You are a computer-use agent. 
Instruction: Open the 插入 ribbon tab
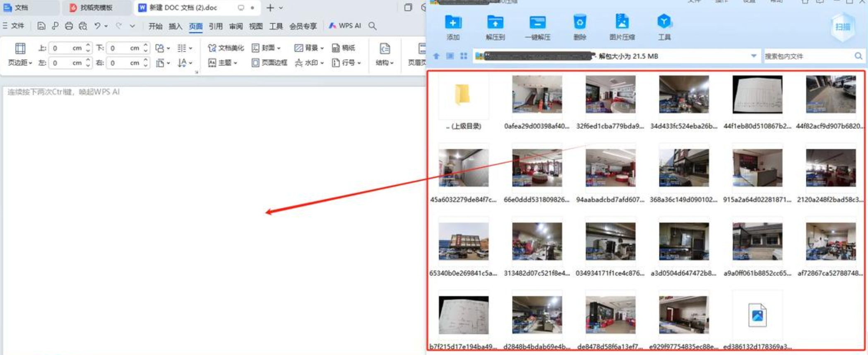(175, 26)
